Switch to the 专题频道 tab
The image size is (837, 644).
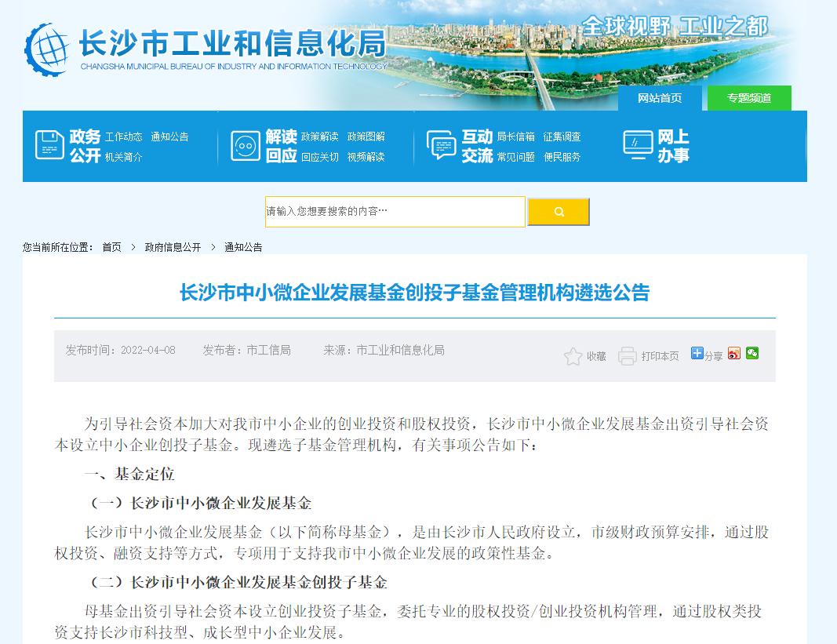pos(749,98)
